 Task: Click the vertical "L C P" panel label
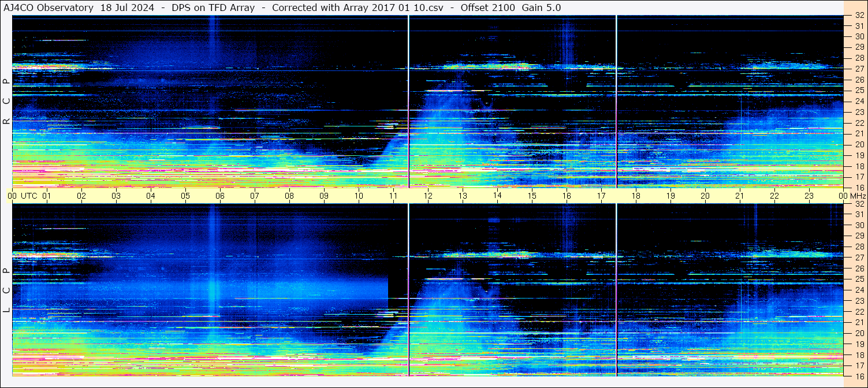click(6, 290)
